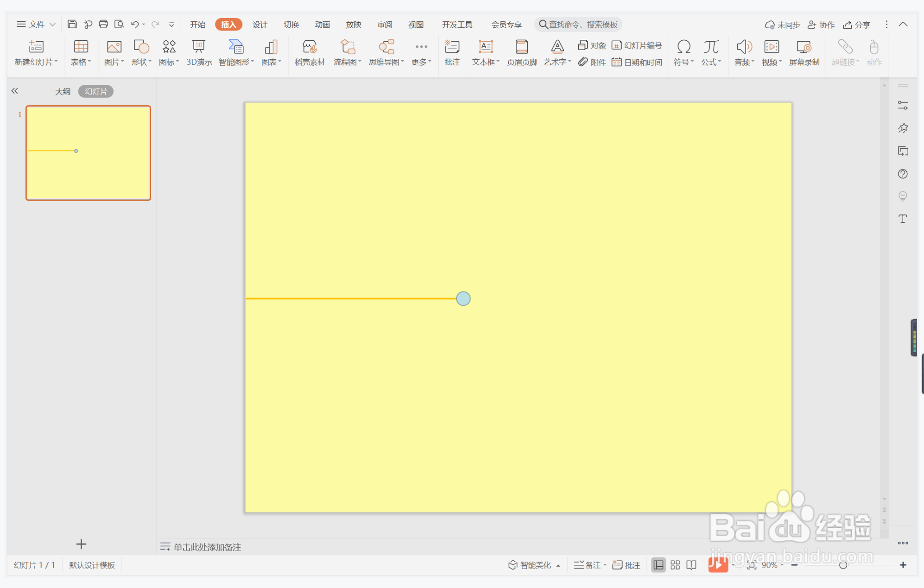Image resolution: width=924 pixels, height=588 pixels.
Task: Click the header and footer (页眉页脚) icon
Action: [x=522, y=52]
